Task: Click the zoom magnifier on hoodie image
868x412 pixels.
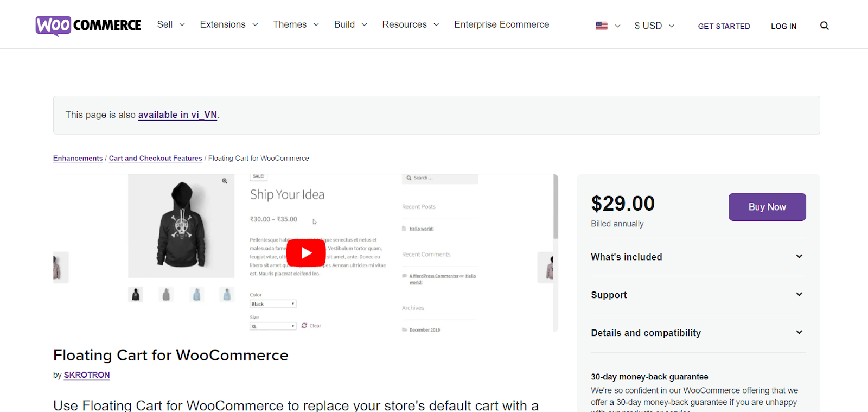Action: coord(225,181)
